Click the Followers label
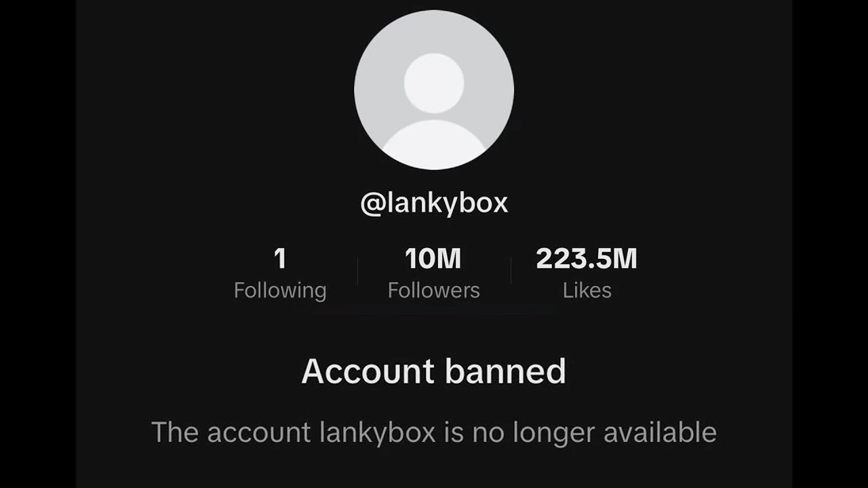This screenshot has height=488, width=868. coord(434,290)
